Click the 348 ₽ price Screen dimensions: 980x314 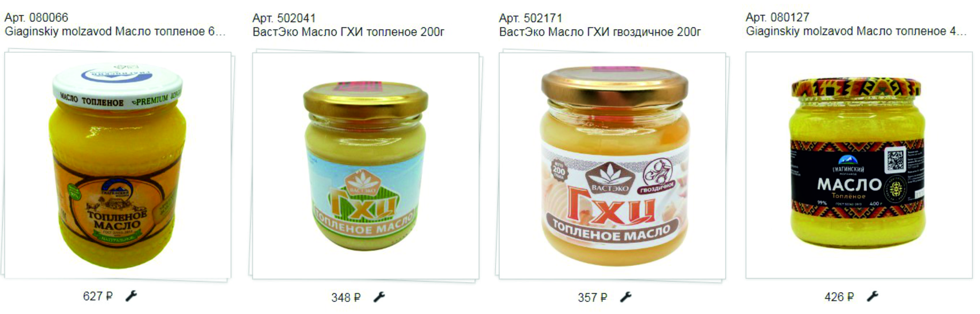click(x=345, y=297)
